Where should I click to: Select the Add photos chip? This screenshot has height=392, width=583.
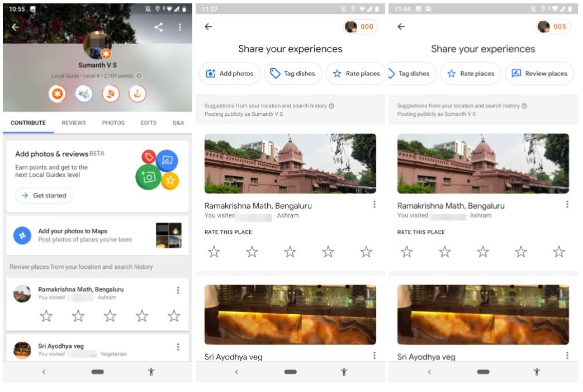[230, 73]
